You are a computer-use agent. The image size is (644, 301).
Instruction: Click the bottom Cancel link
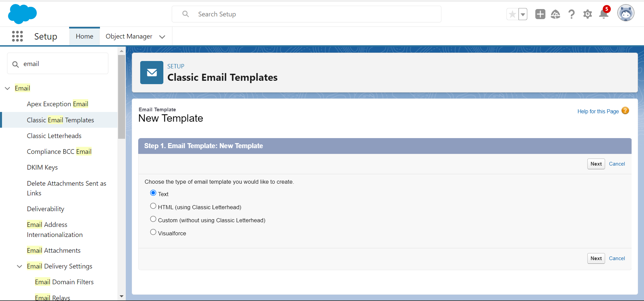(x=617, y=258)
